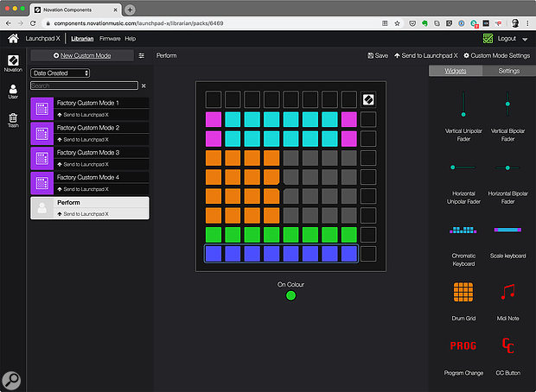This screenshot has height=392, width=536.
Task: Select the Novation Components browser tab
Action: pyautogui.click(x=75, y=9)
